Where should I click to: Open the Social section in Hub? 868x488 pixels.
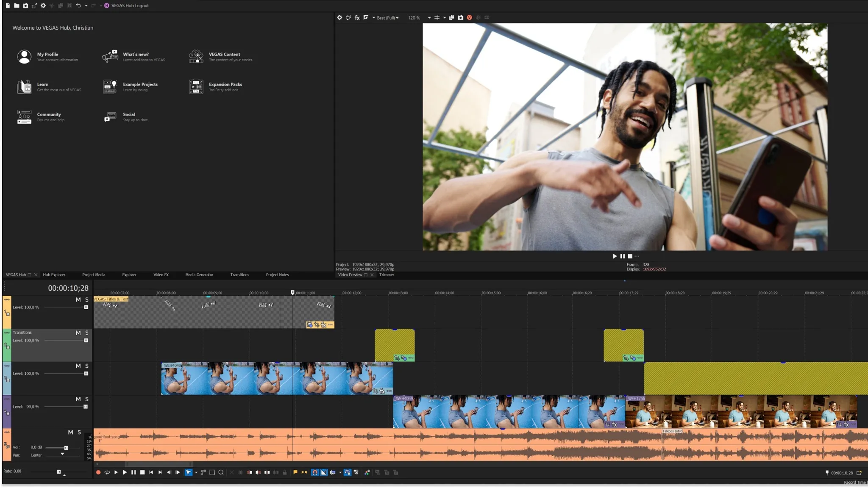[x=125, y=117]
